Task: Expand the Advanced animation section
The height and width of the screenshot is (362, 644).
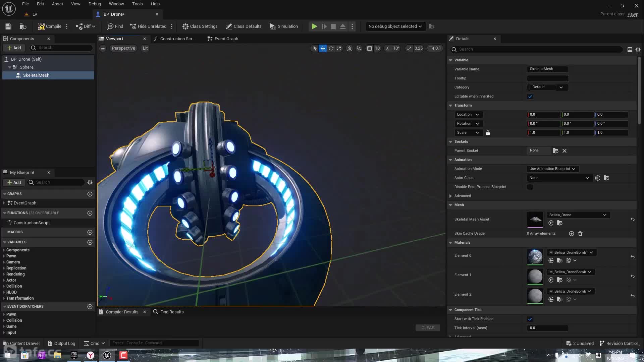Action: pyautogui.click(x=450, y=196)
